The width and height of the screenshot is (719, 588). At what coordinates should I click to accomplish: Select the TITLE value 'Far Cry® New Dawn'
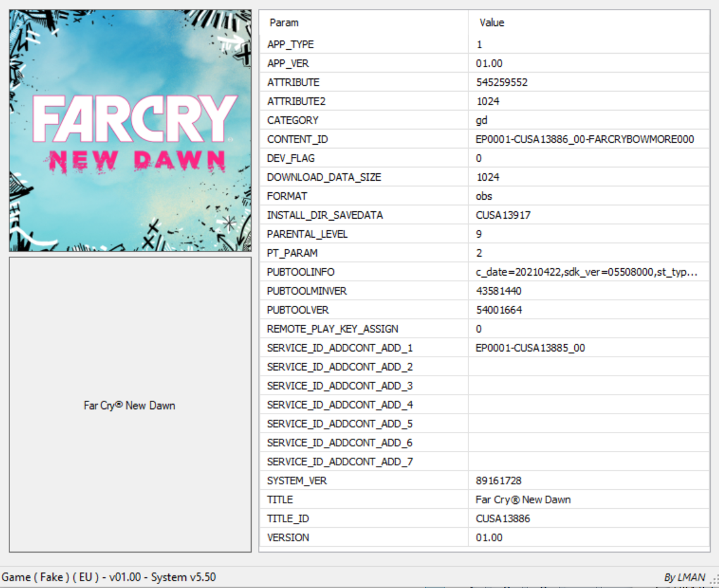pos(523,499)
